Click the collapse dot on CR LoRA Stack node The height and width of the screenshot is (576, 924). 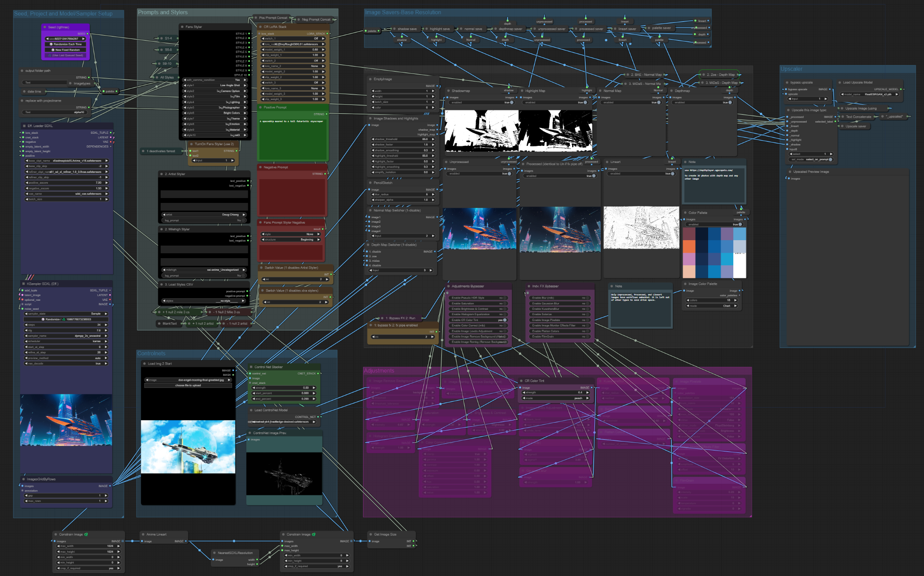pos(259,27)
